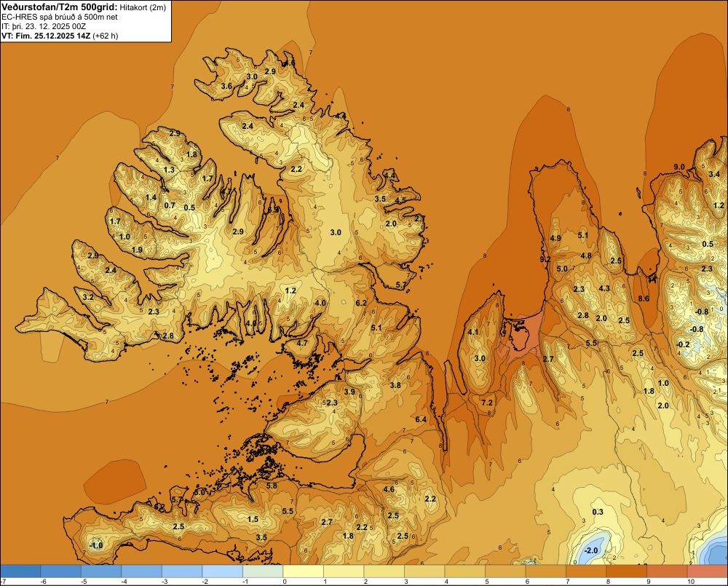Viewport: 728px width, 586px height.
Task: Select legend swatch between -7 and -6
Action: (20, 571)
